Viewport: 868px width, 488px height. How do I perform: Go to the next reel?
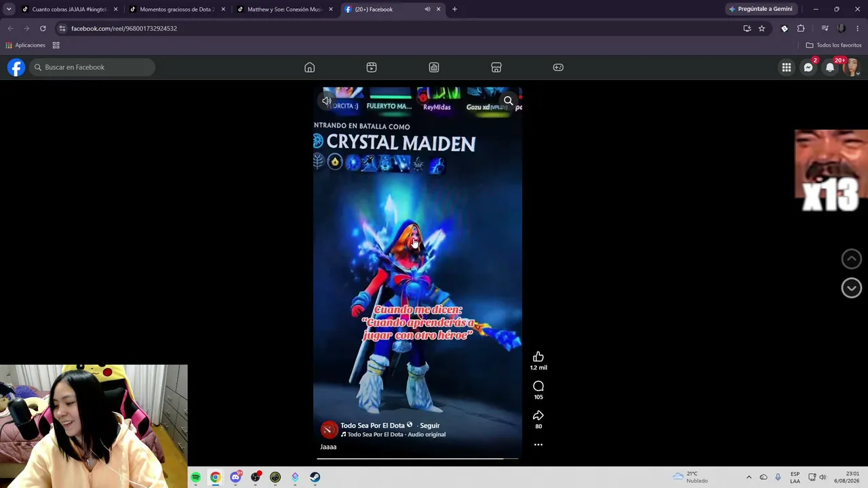[852, 288]
